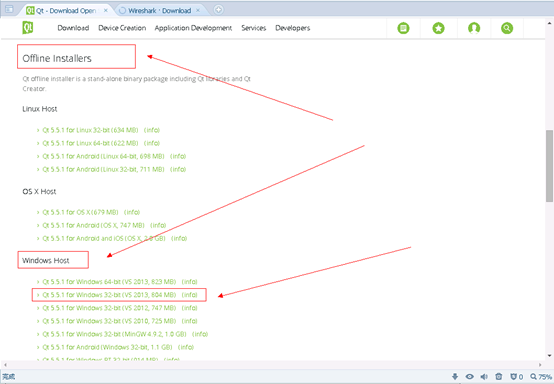Download Qt 5.5.1 Android Windows 32-bit

coord(107,347)
